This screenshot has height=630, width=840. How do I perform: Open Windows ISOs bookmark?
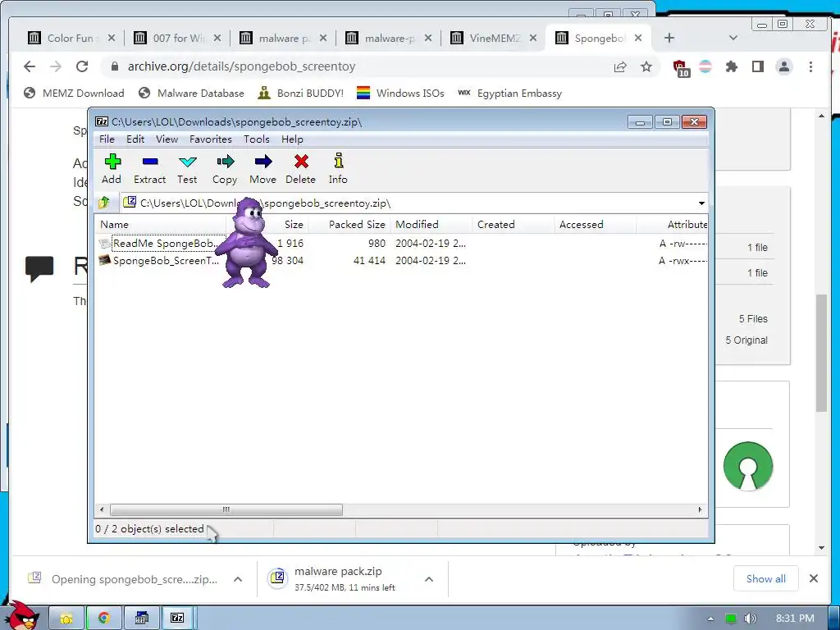click(x=400, y=94)
